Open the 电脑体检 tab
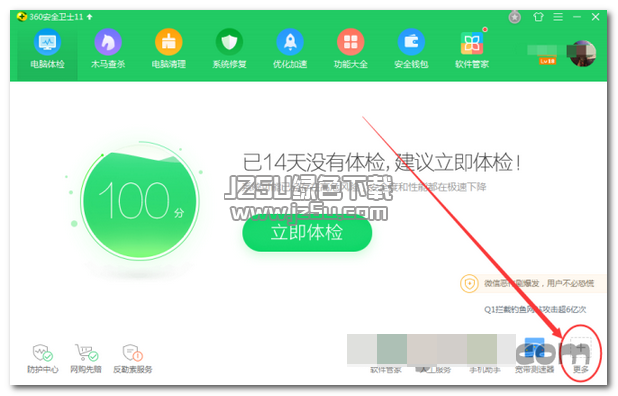618x396 pixels. (47, 49)
